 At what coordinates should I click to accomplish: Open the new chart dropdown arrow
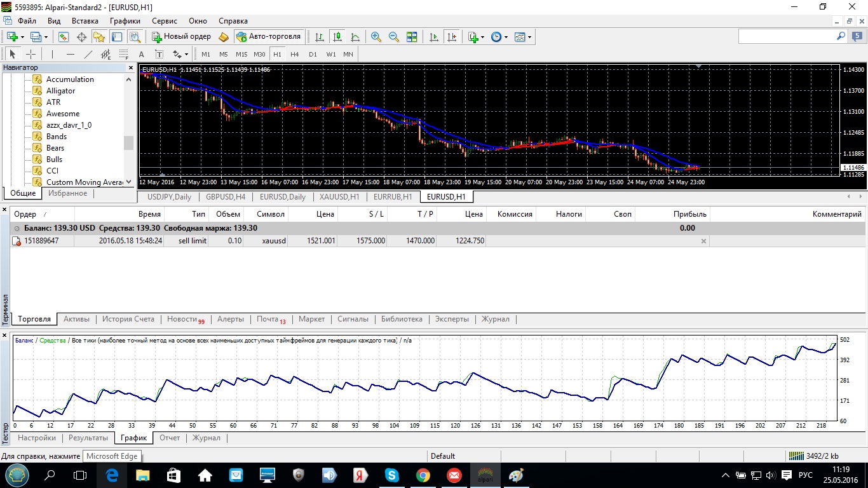coord(22,37)
